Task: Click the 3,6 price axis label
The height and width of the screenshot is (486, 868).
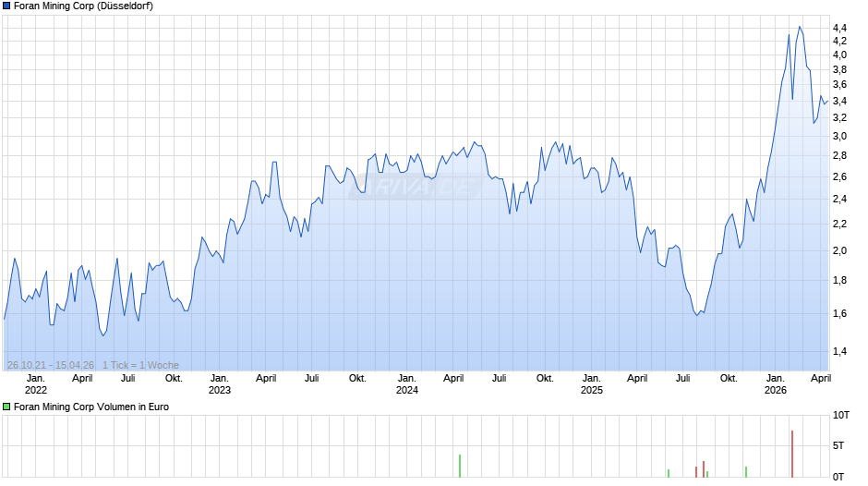Action: (839, 85)
